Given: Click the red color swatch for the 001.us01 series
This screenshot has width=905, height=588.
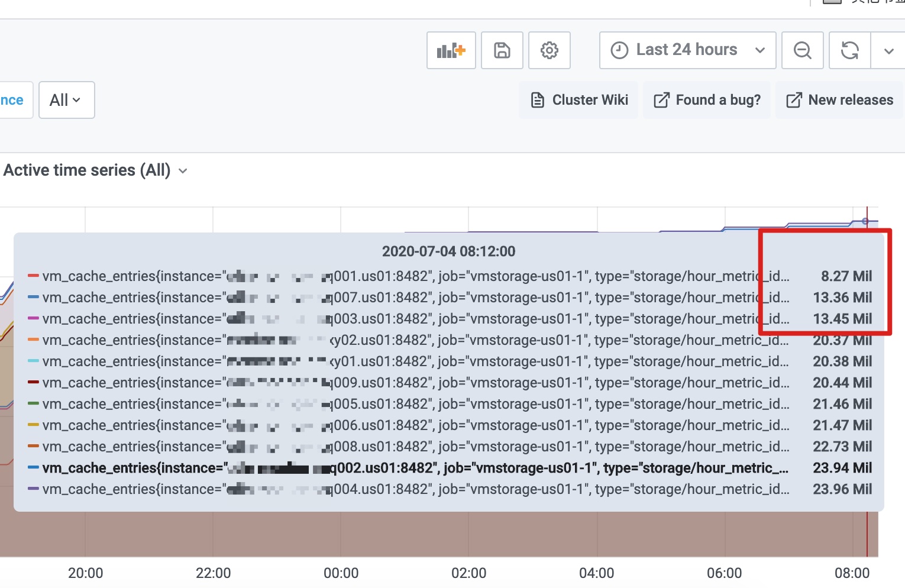Looking at the screenshot, I should point(33,276).
